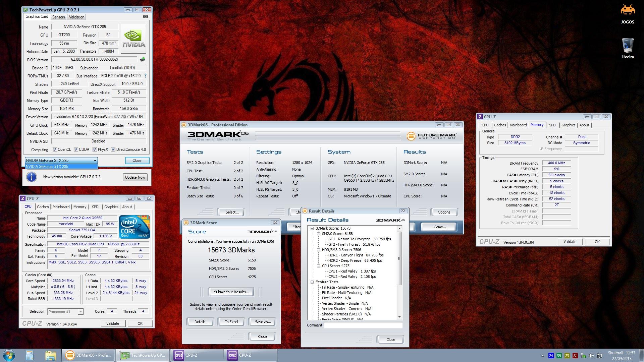Click the Result Details scroll up arrow
The image size is (644, 362).
(x=399, y=228)
